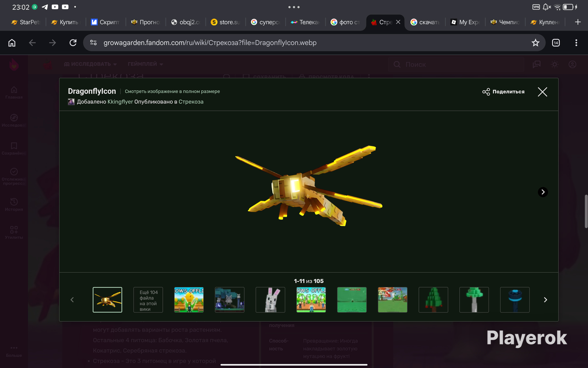Click the Поделиться share button
588x368 pixels.
(x=503, y=92)
